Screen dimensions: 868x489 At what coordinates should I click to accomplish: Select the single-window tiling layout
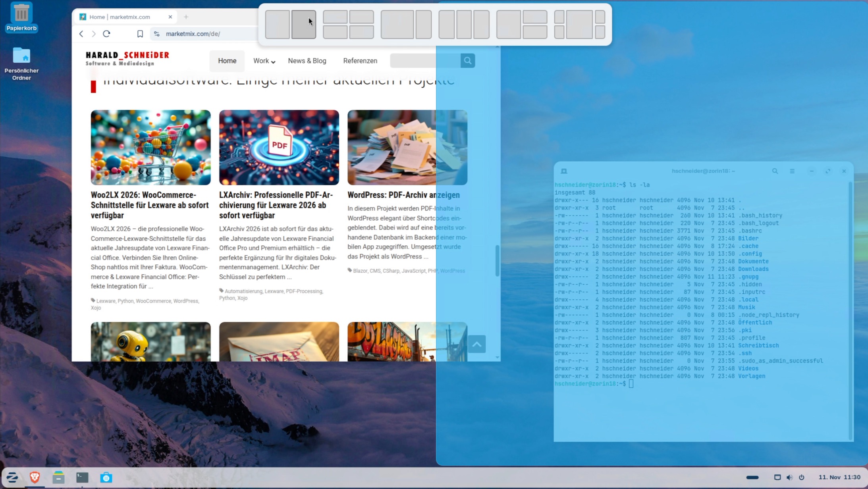point(277,24)
